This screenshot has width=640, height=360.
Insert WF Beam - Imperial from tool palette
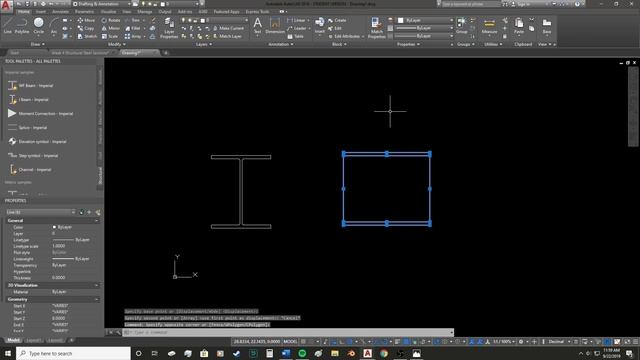[31, 86]
